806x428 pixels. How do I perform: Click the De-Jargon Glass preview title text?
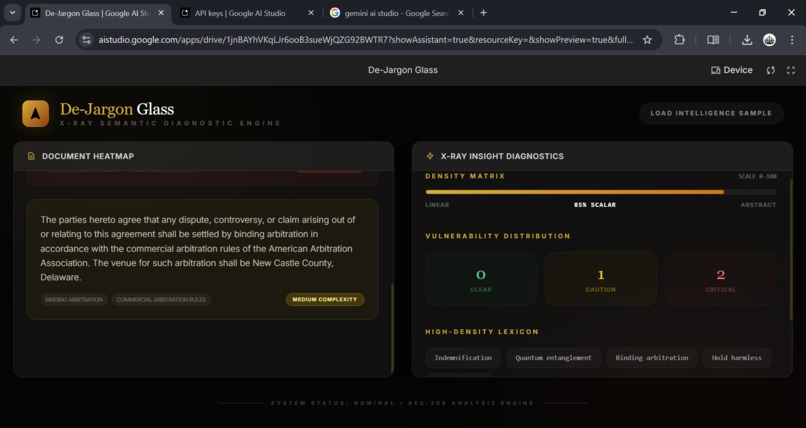(x=402, y=70)
